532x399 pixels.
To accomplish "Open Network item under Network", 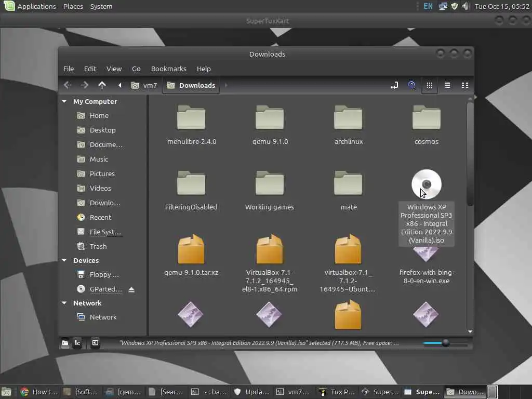I will point(103,317).
